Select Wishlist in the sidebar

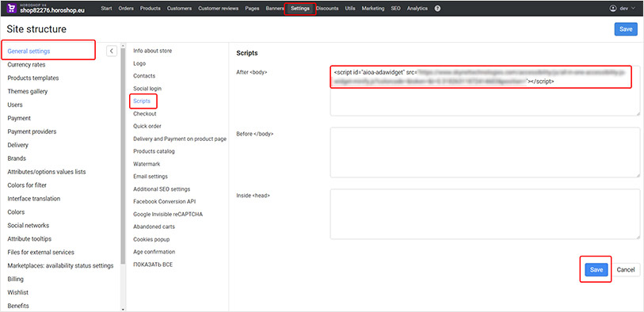[17, 293]
